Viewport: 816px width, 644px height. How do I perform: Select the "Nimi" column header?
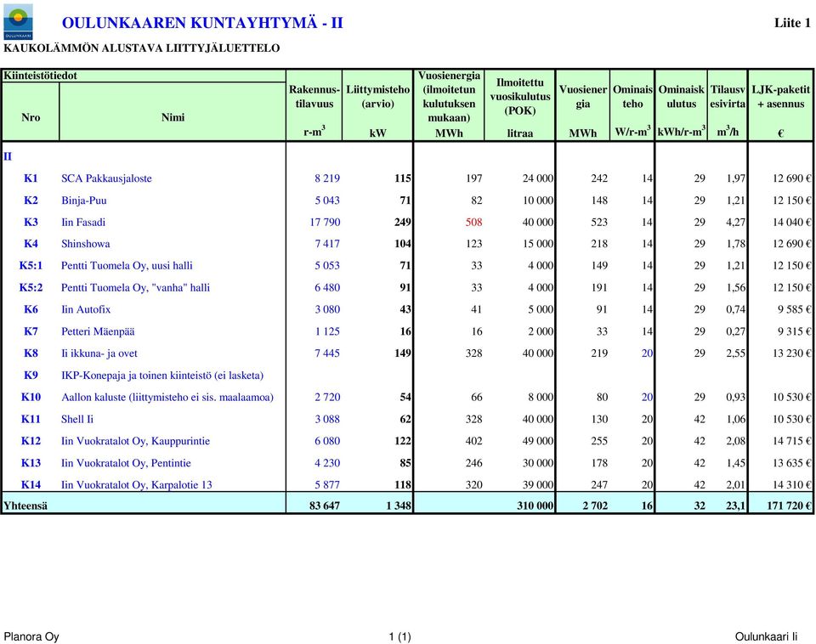coord(173,117)
